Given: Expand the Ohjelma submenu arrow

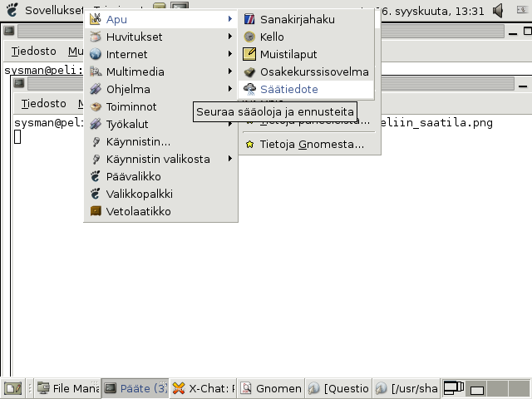Looking at the screenshot, I should (x=230, y=89).
